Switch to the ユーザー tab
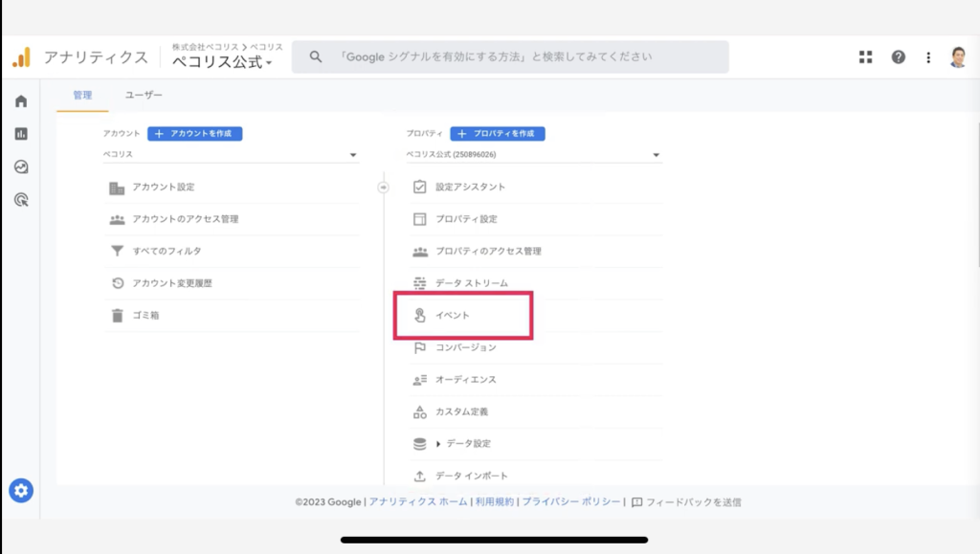 click(144, 95)
